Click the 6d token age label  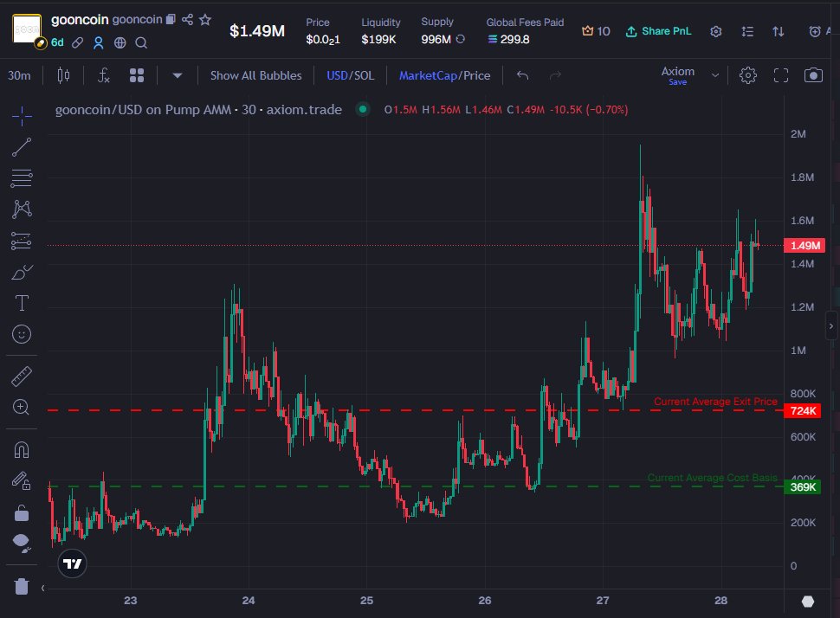[x=57, y=42]
